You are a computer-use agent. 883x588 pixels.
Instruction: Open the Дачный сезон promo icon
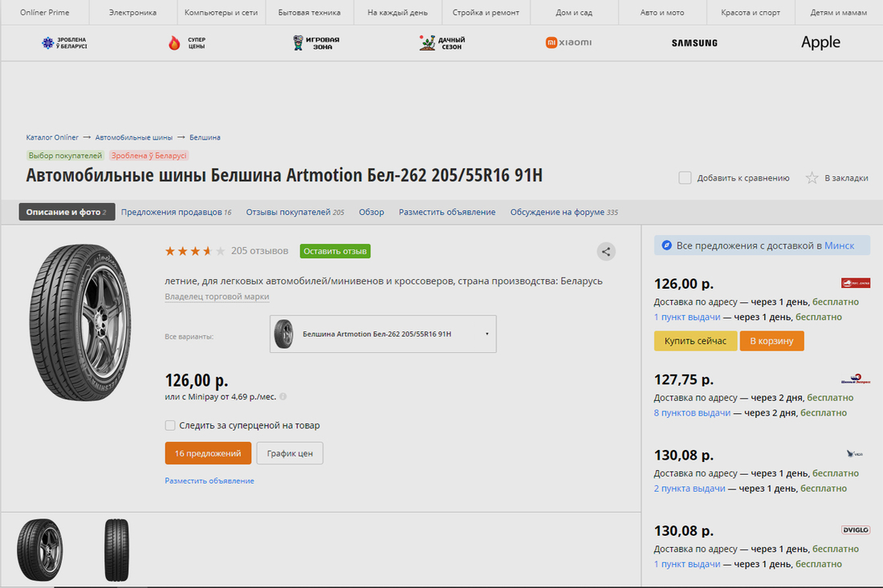[442, 43]
